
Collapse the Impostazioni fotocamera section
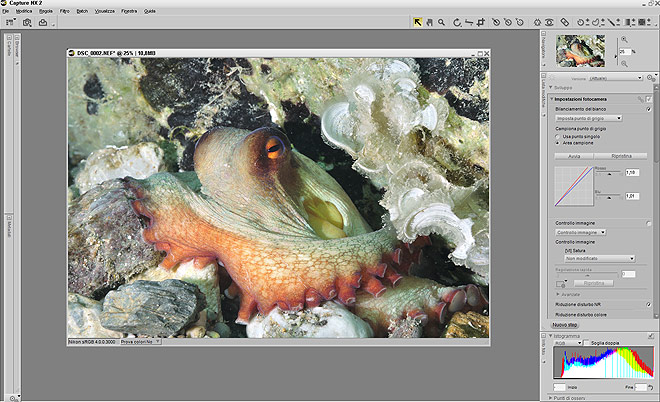(552, 99)
